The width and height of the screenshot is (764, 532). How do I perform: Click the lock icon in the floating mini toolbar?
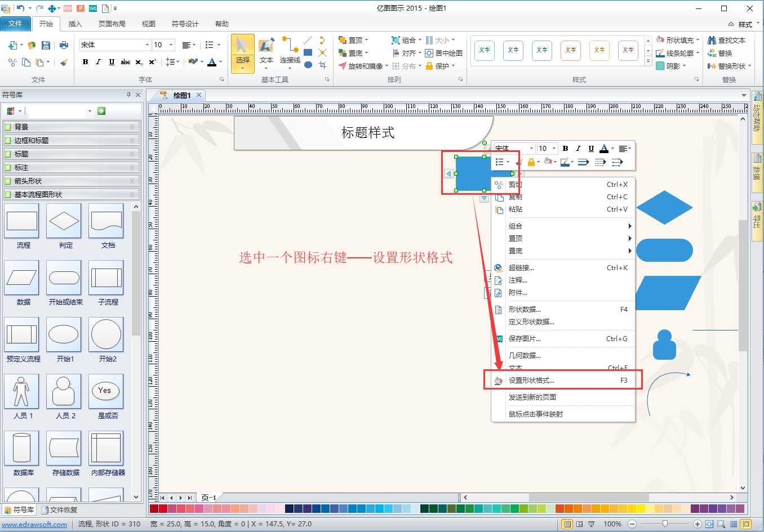pyautogui.click(x=531, y=162)
